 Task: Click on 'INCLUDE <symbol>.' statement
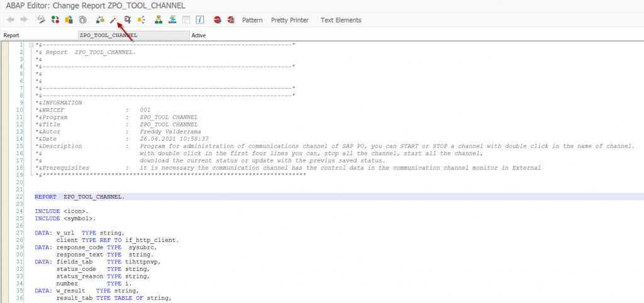coord(65,218)
